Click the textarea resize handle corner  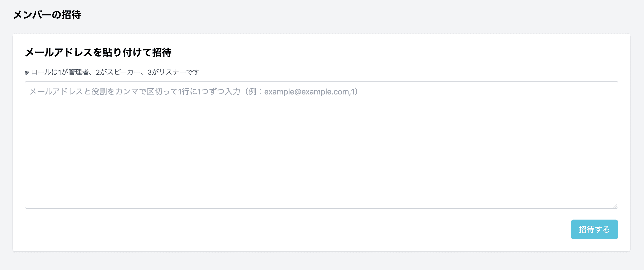[x=615, y=205]
